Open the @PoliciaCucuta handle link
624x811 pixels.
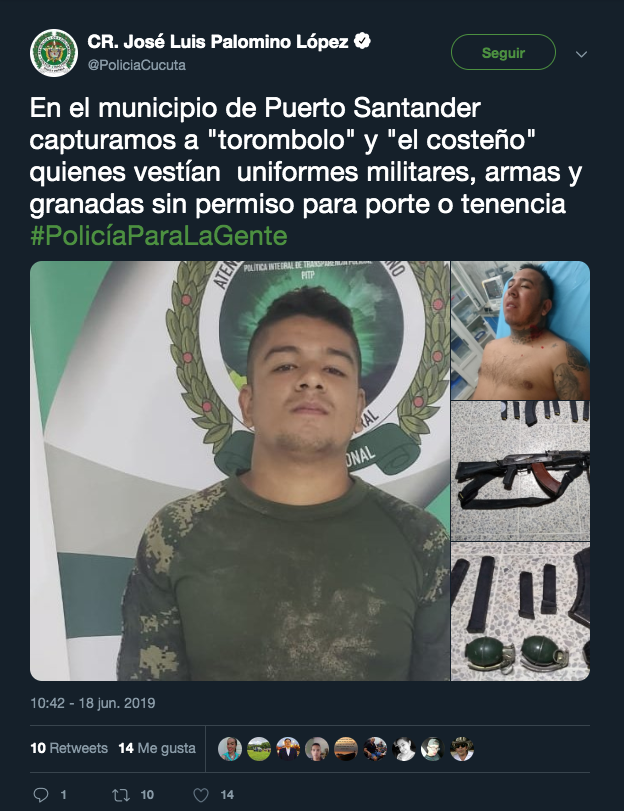click(137, 65)
